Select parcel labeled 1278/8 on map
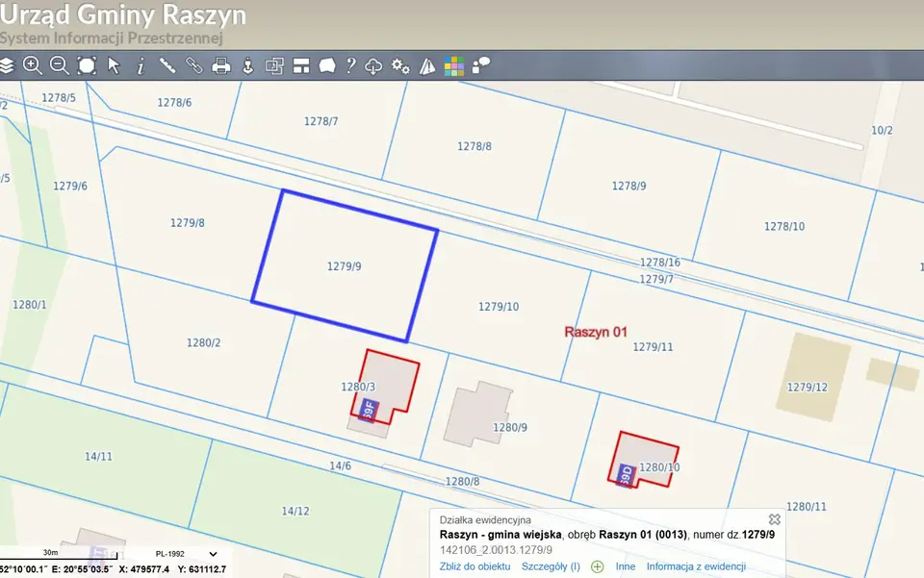This screenshot has height=578, width=924. 475,146
